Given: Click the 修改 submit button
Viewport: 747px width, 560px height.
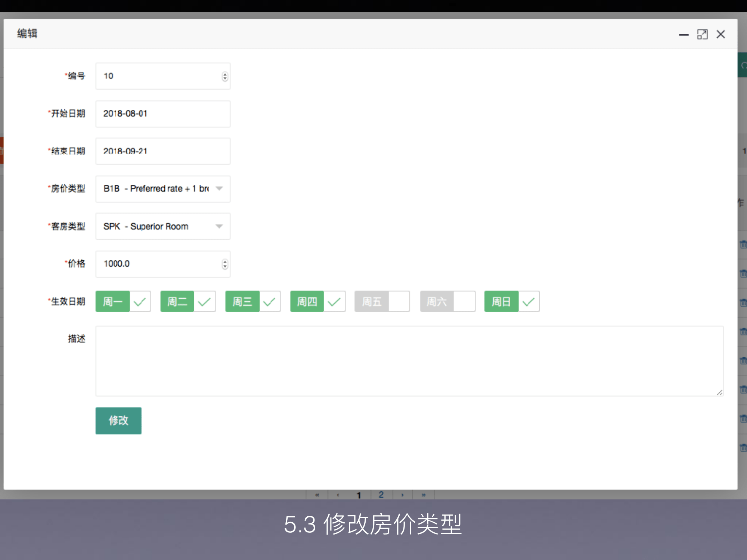Looking at the screenshot, I should click(x=118, y=421).
